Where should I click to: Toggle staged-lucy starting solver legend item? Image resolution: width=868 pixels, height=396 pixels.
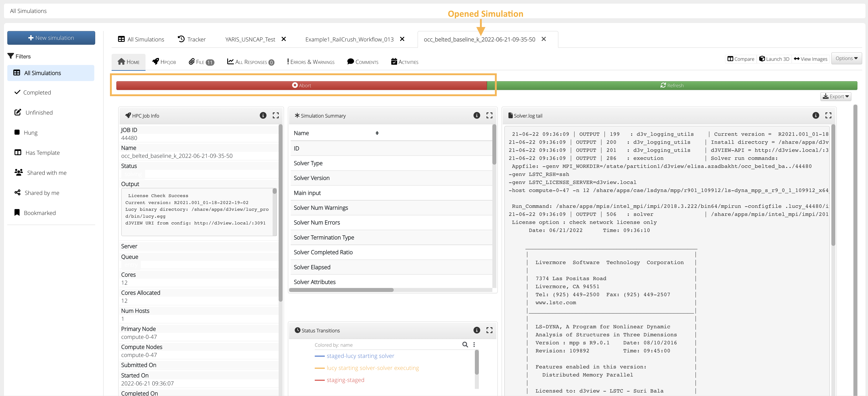pyautogui.click(x=354, y=356)
